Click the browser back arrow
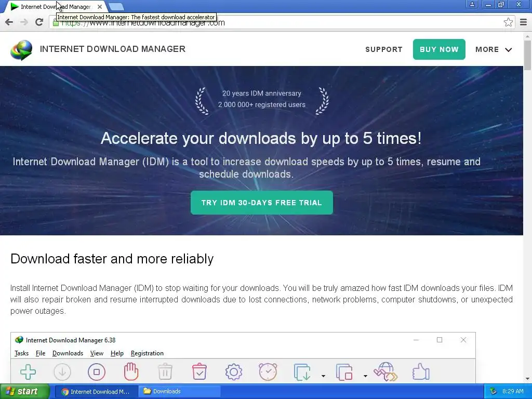This screenshot has width=532, height=399. click(9, 22)
